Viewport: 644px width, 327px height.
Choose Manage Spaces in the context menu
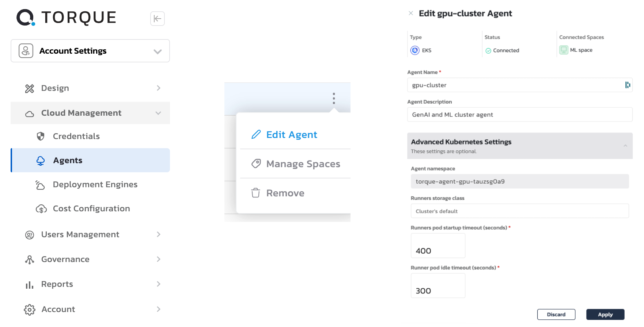[x=303, y=164]
